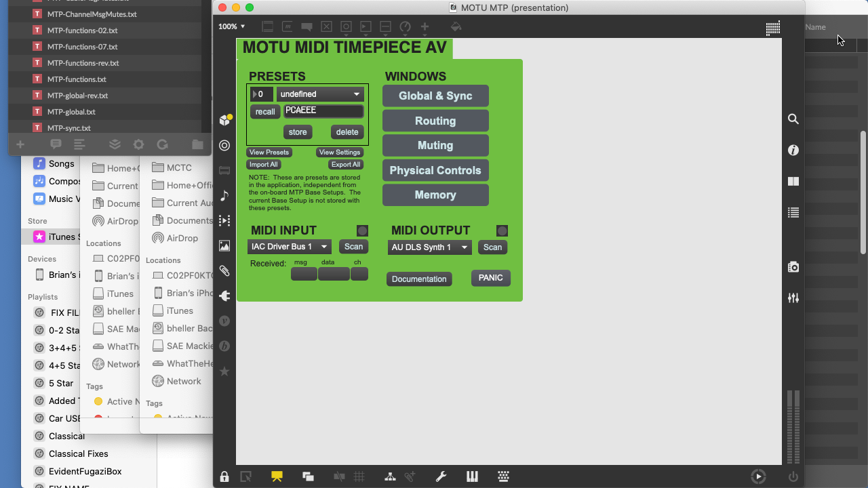Open the button objects palette
Viewport: 868px width, 488px height.
click(346, 26)
